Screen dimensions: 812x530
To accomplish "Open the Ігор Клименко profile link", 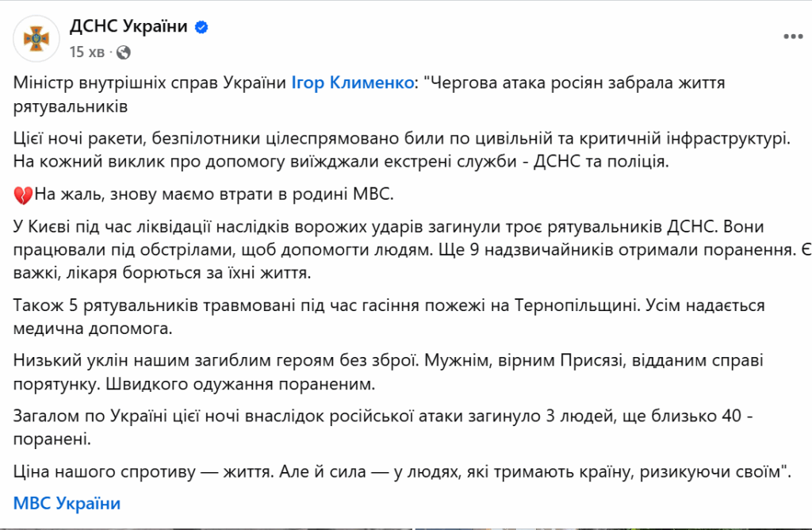I will pyautogui.click(x=353, y=83).
